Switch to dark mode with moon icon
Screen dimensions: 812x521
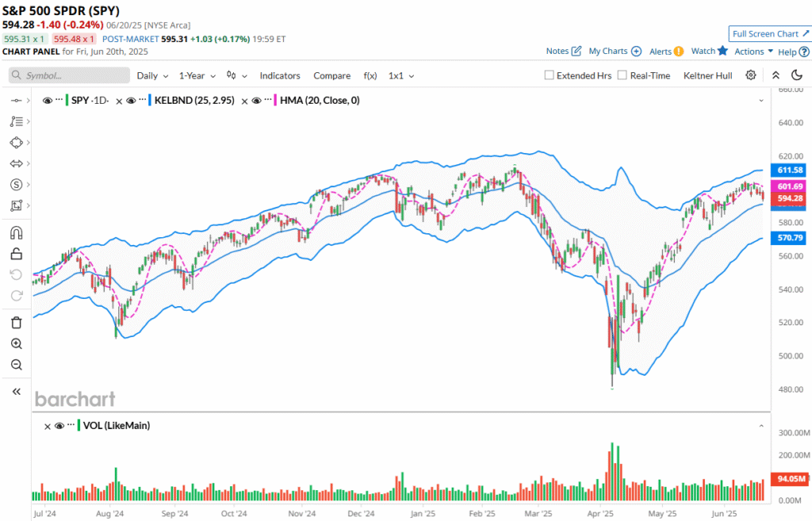(797, 75)
